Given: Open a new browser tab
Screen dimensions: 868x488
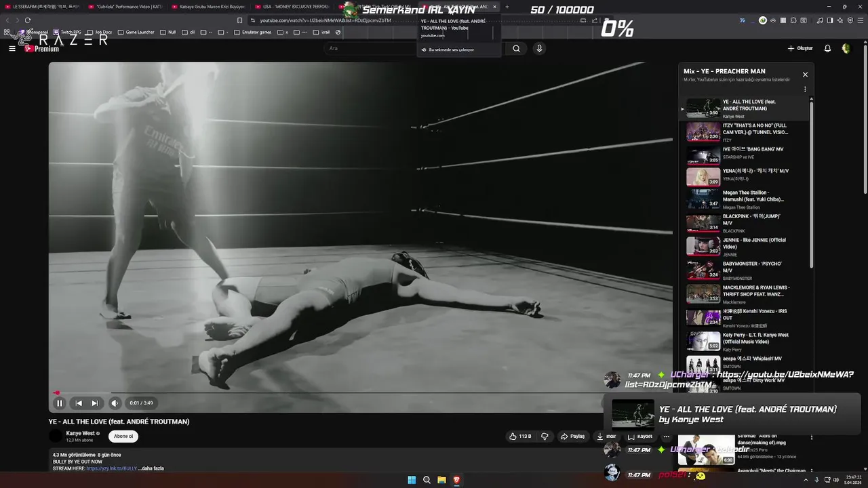Looking at the screenshot, I should (x=507, y=7).
